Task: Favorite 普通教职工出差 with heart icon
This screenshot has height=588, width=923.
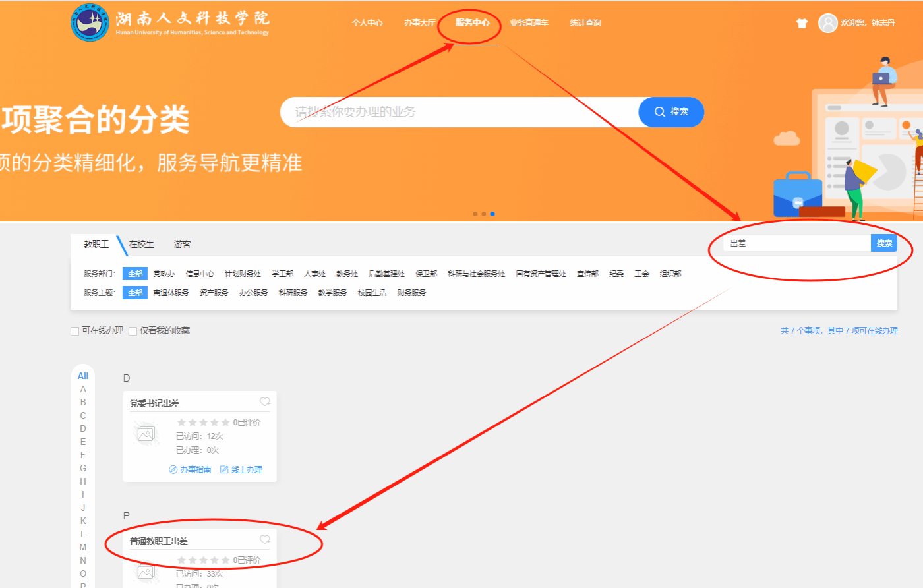Action: [x=264, y=540]
